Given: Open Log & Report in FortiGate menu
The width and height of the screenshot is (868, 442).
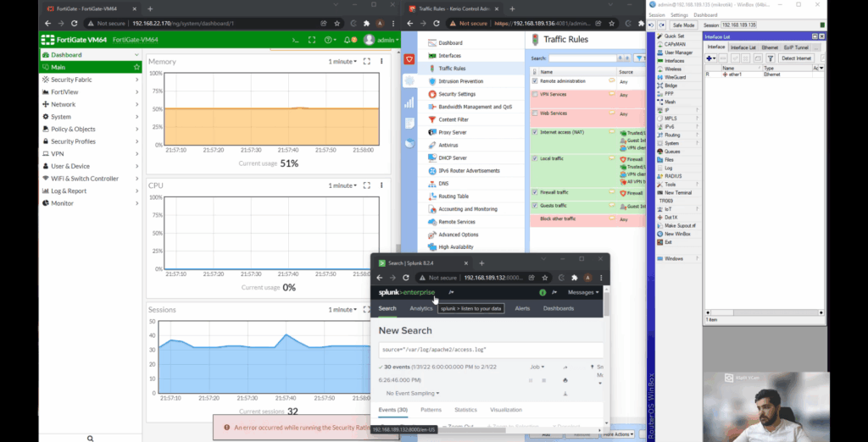Looking at the screenshot, I should [91, 191].
